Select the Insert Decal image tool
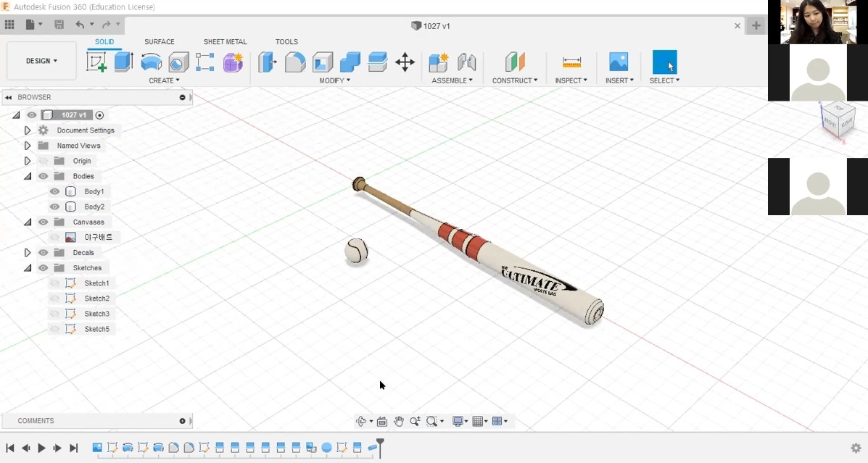Viewport: 868px width, 463px height. (x=619, y=62)
